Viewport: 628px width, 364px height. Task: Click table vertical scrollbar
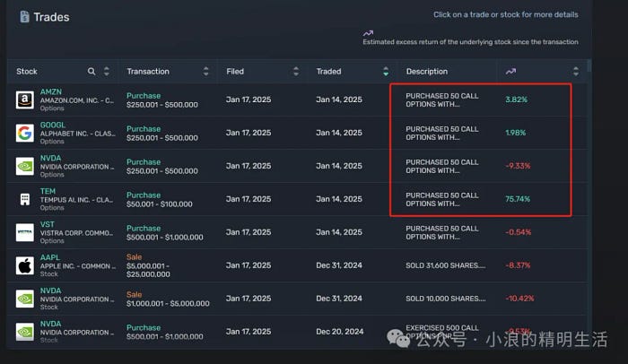click(589, 65)
